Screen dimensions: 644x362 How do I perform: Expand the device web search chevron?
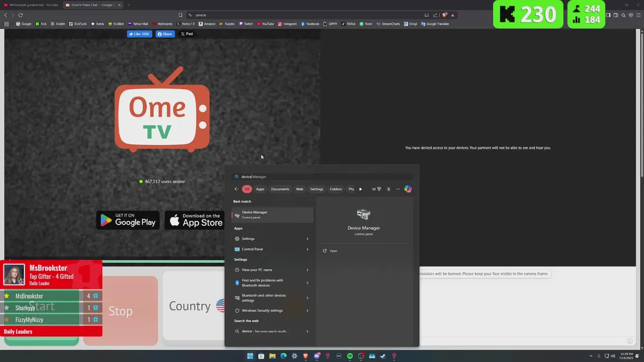[x=307, y=331]
